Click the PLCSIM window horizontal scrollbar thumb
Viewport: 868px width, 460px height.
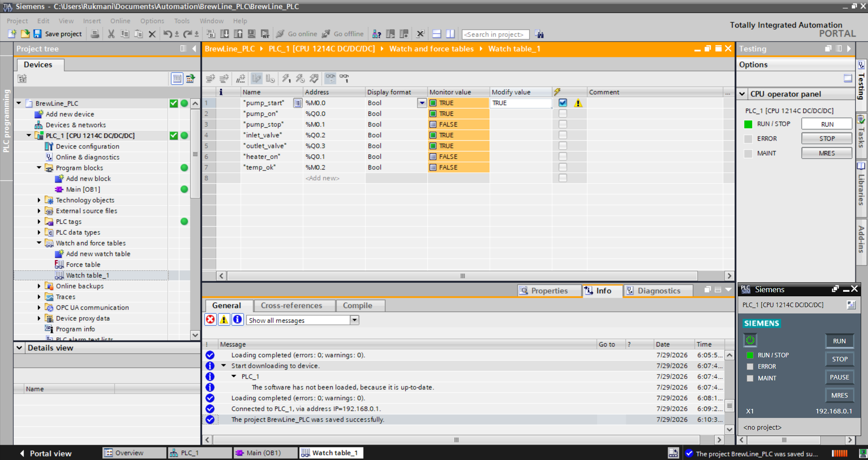point(784,440)
